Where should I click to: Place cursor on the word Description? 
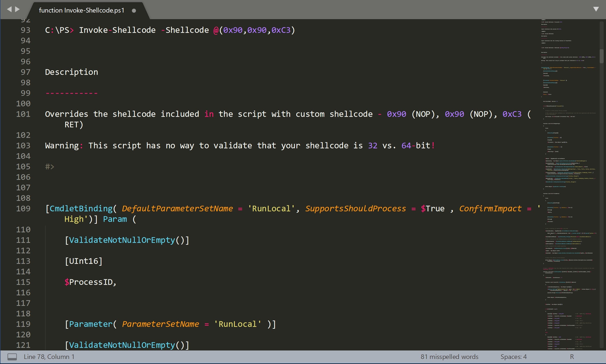[x=71, y=72]
